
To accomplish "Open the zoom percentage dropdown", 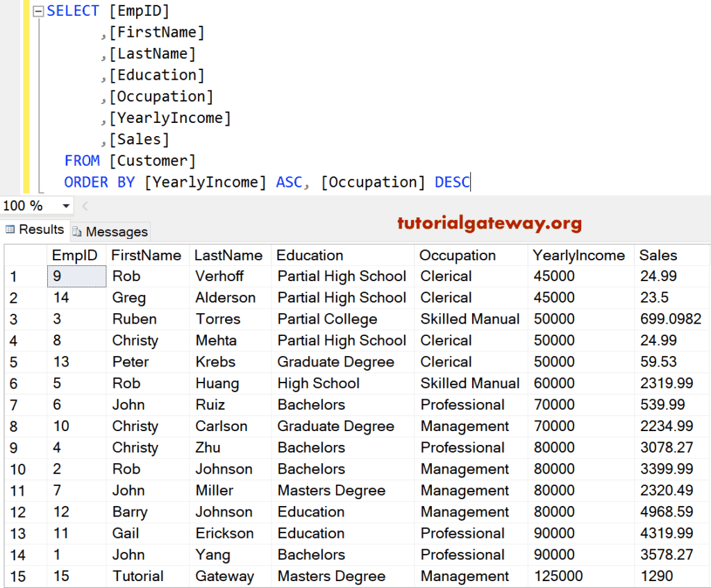I will [x=67, y=205].
